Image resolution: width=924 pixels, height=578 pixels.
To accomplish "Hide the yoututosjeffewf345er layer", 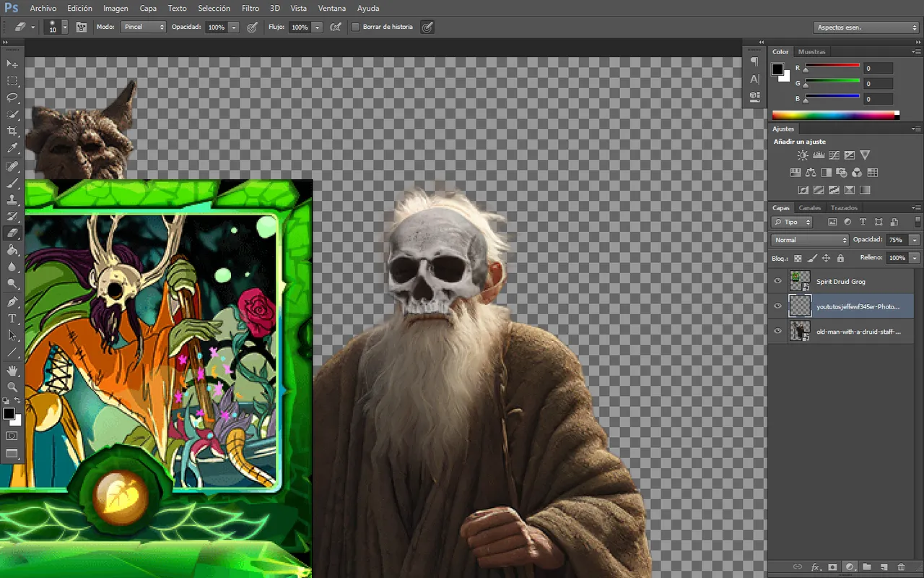I will 777,306.
